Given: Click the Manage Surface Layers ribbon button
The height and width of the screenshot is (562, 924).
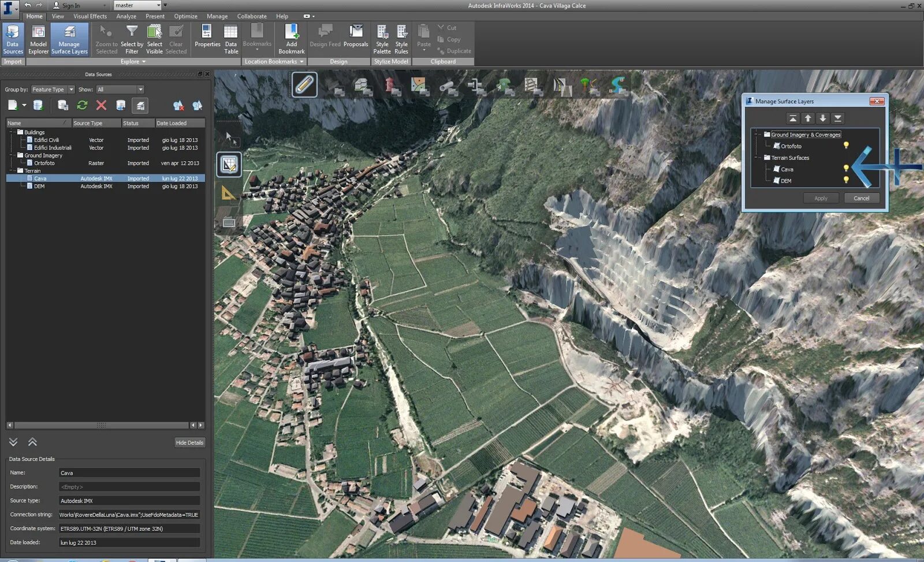Looking at the screenshot, I should point(69,39).
